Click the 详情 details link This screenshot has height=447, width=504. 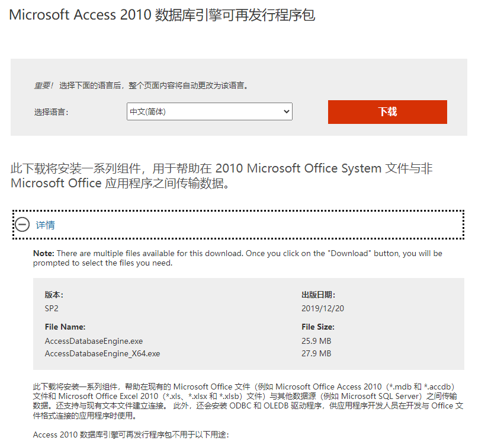click(46, 225)
